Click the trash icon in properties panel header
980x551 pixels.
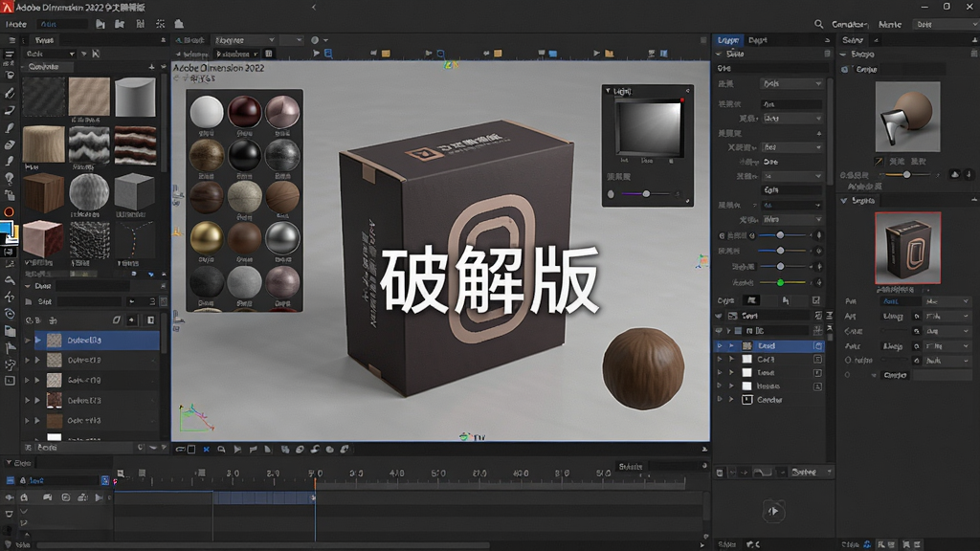[x=827, y=54]
